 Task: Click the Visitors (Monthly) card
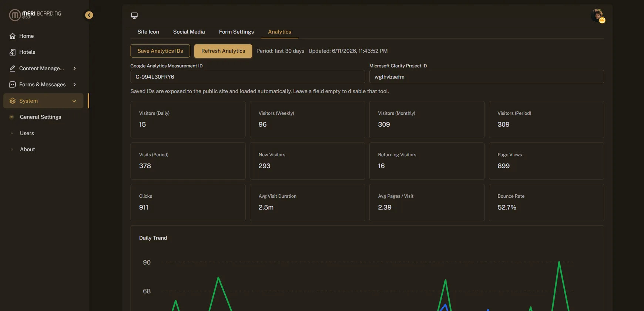pyautogui.click(x=427, y=120)
